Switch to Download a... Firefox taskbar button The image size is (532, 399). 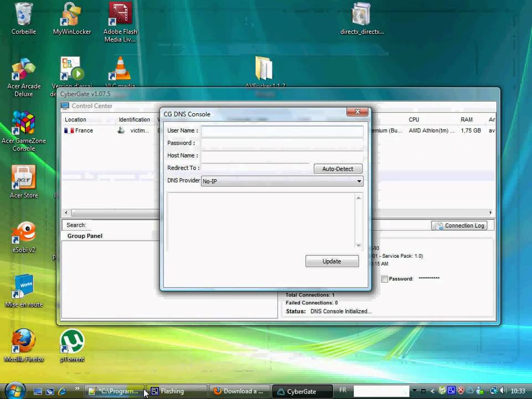click(239, 391)
